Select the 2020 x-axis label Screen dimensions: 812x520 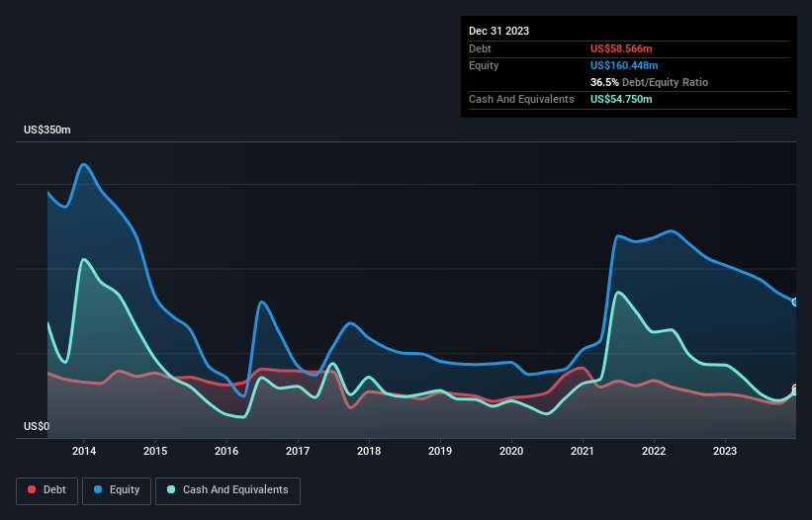(511, 451)
